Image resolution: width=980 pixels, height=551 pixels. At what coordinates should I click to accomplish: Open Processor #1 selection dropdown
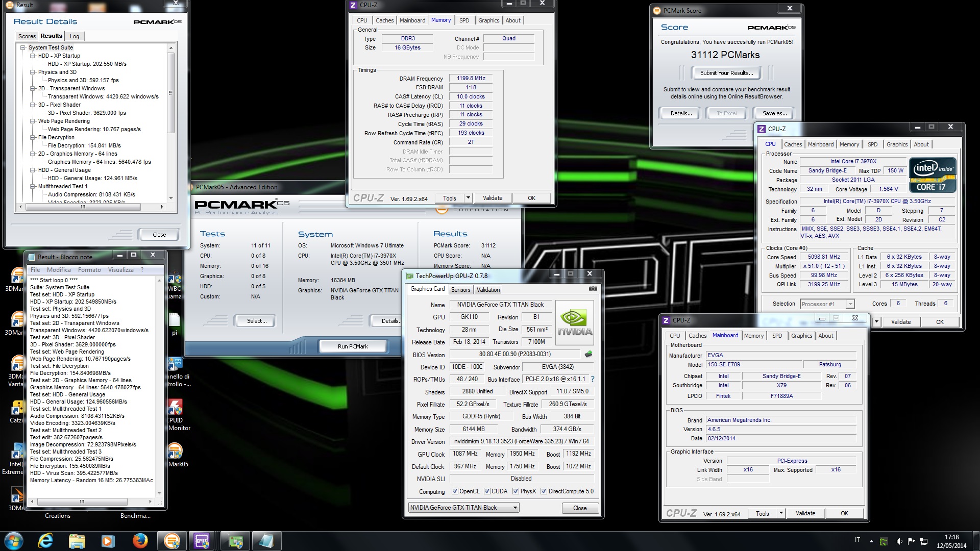coord(827,304)
